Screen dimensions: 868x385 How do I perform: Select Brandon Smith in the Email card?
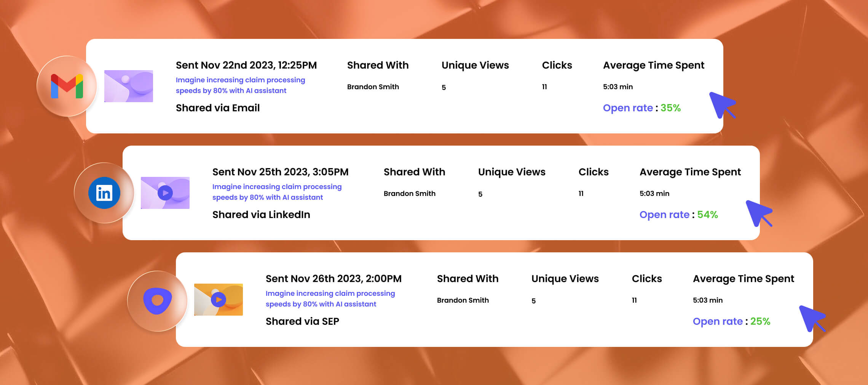373,87
